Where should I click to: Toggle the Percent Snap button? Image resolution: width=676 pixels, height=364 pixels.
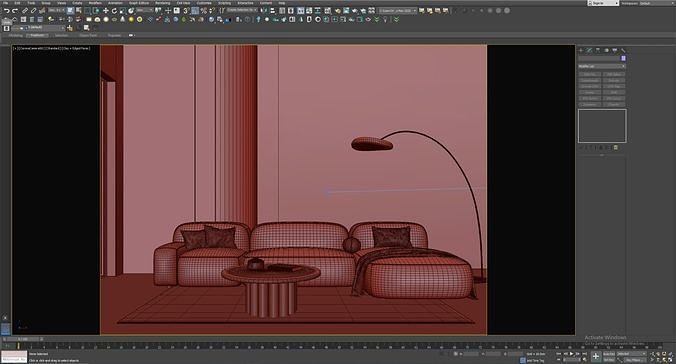(x=203, y=10)
